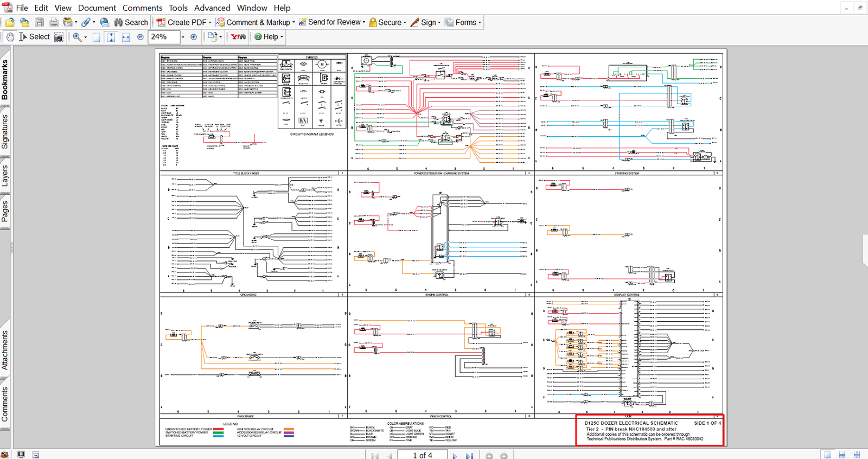Click the Snapshot camera tool
Image resolution: width=868 pixels, height=459 pixels.
tap(59, 37)
